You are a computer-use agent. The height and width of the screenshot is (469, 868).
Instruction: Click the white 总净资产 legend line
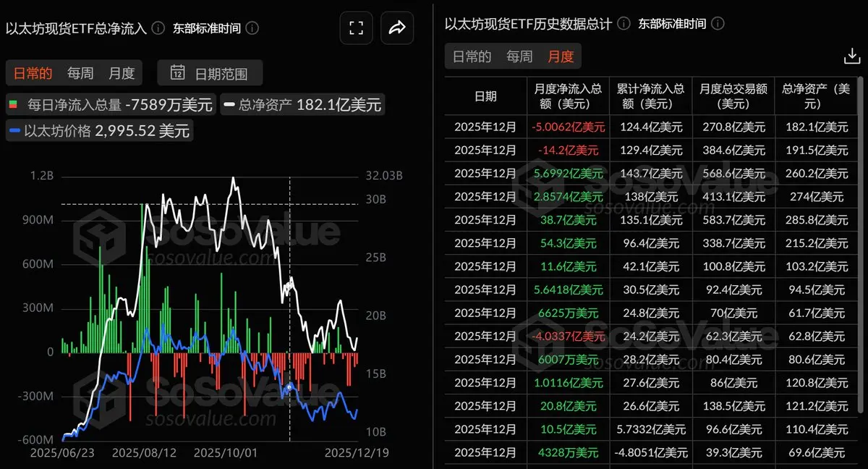click(229, 104)
